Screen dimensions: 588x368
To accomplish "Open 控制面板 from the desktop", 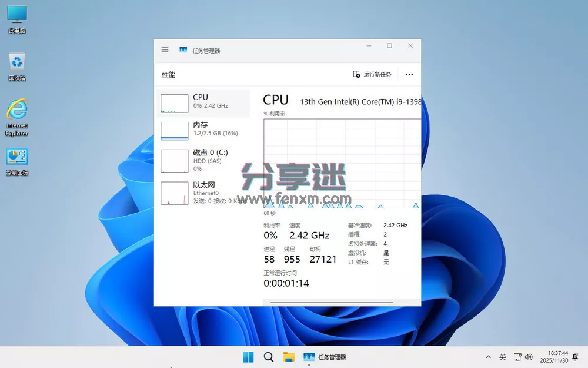I will click(16, 156).
